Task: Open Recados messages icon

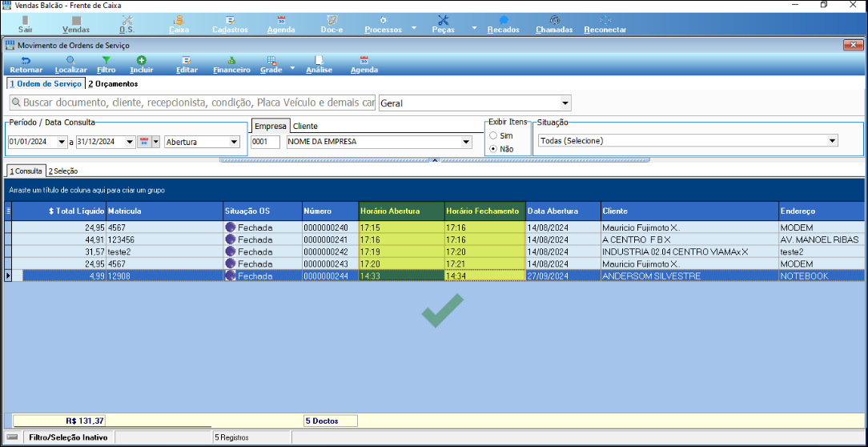Action: 503,24
